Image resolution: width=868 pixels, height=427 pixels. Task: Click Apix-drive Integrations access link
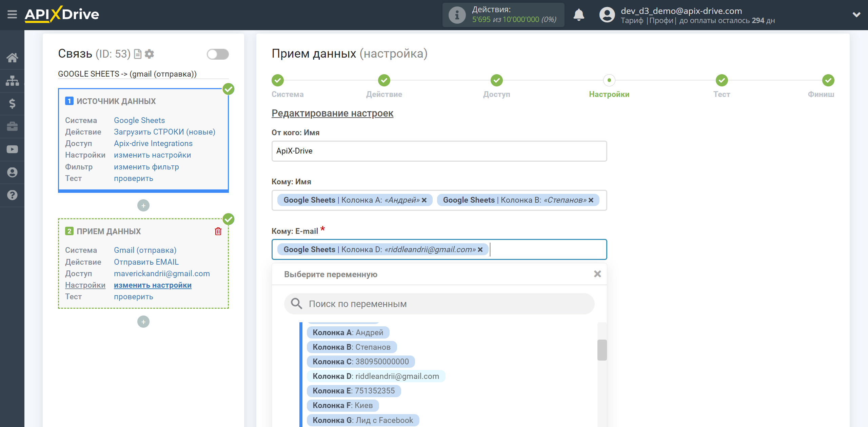pyautogui.click(x=153, y=143)
